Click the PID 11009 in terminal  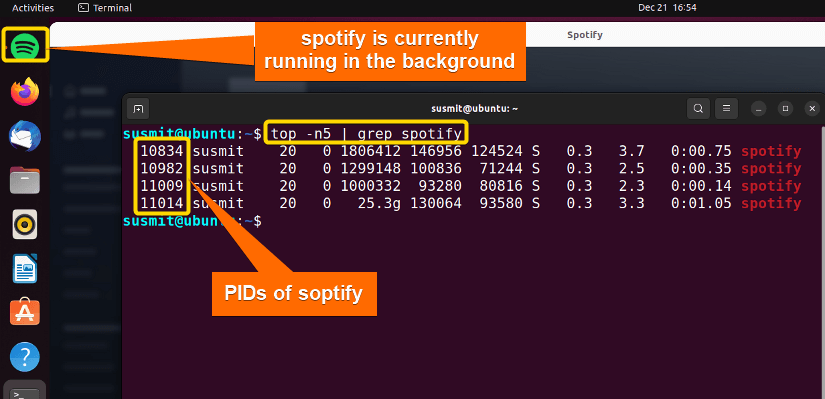(x=162, y=186)
